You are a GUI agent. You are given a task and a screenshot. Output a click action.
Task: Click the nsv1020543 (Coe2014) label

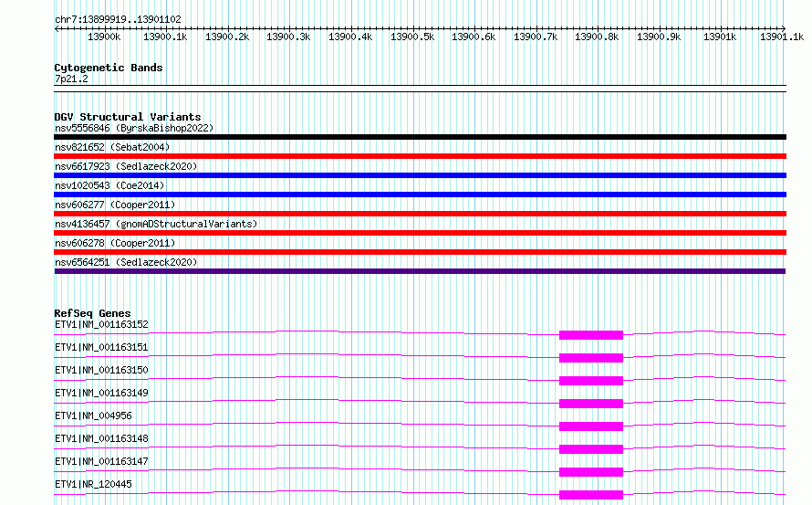coord(109,185)
